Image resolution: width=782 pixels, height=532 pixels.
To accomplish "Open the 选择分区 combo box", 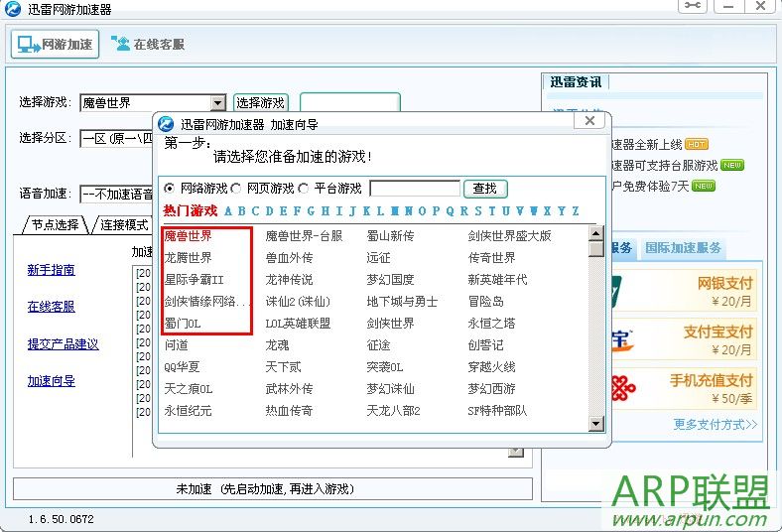I will coord(117,138).
